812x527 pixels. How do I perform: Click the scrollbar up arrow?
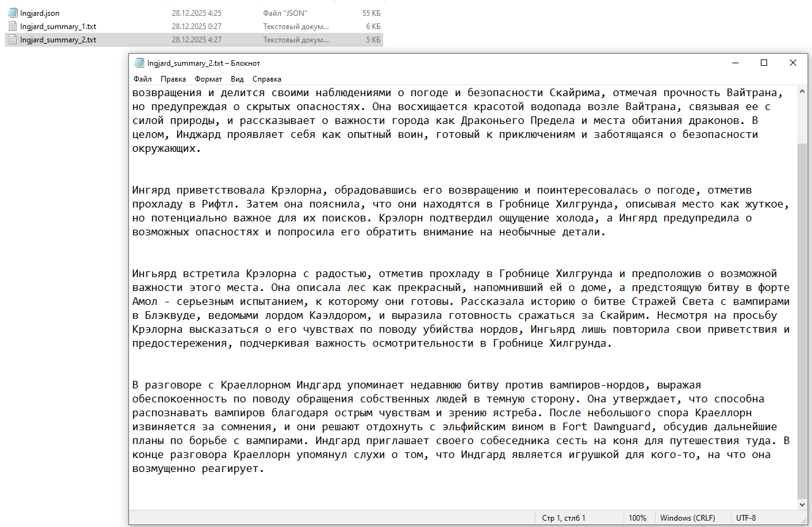802,90
